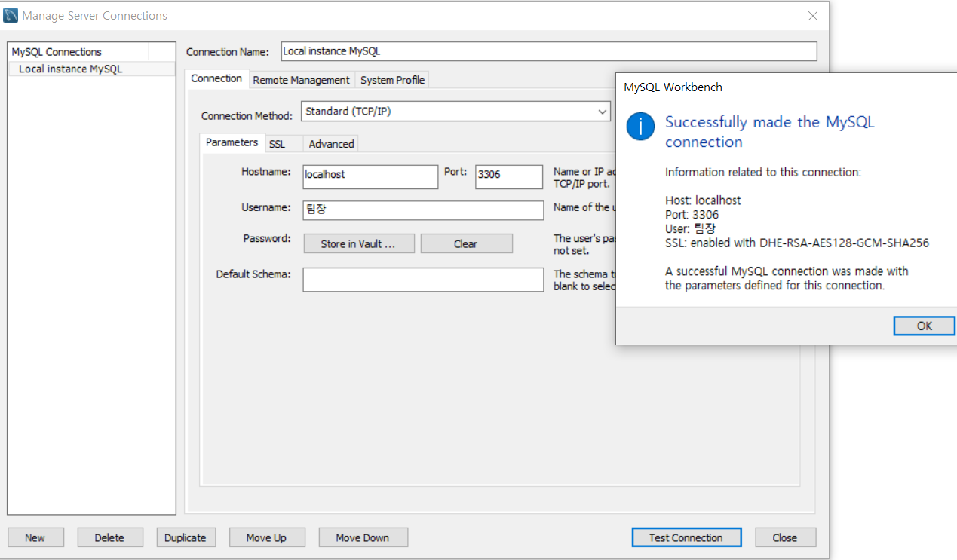Image resolution: width=957 pixels, height=560 pixels.
Task: Click the Username input field
Action: tap(423, 210)
